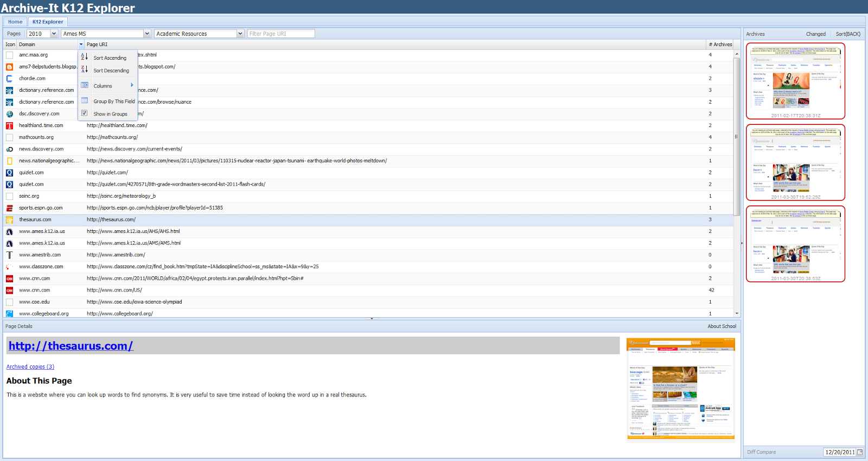Viewport: 868px width, 461px height.
Task: Click the news.discovery.com favicon
Action: click(x=9, y=149)
